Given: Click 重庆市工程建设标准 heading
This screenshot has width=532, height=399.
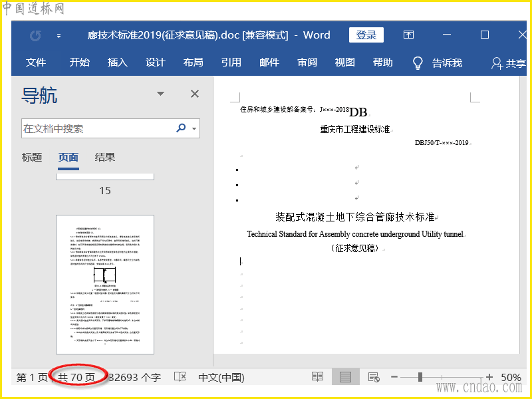Looking at the screenshot, I should click(x=355, y=129).
